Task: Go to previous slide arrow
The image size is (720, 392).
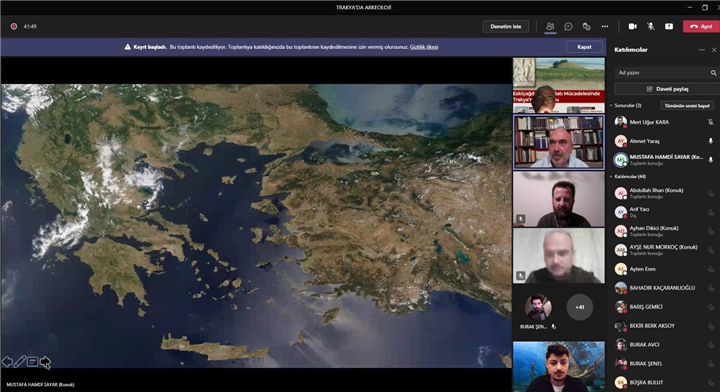Action: click(7, 362)
